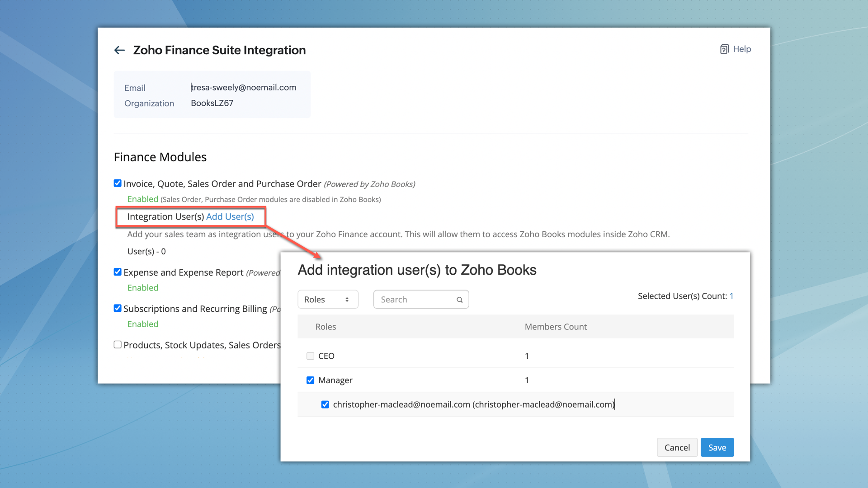This screenshot has height=488, width=868.
Task: Uncheck Expense and Expense Report checkbox
Action: (x=118, y=272)
